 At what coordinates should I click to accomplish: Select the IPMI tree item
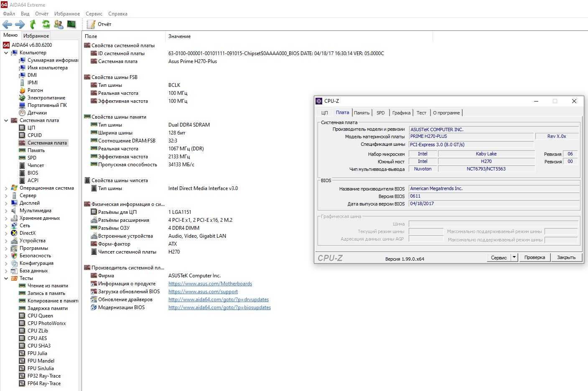click(x=33, y=83)
